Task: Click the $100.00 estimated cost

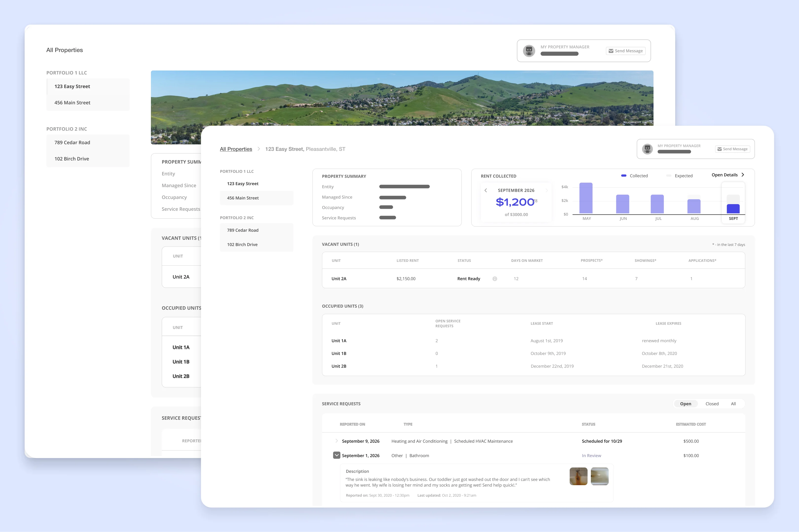Action: [x=691, y=456]
